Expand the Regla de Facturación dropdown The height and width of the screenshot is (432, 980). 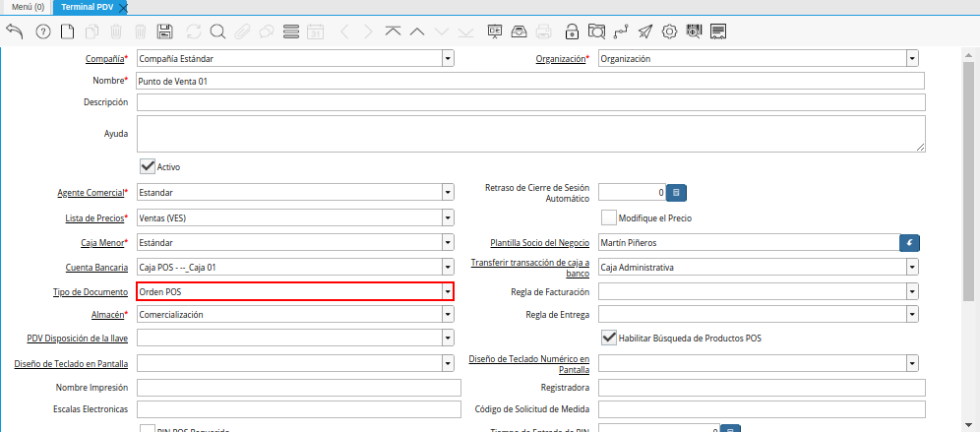coord(912,292)
